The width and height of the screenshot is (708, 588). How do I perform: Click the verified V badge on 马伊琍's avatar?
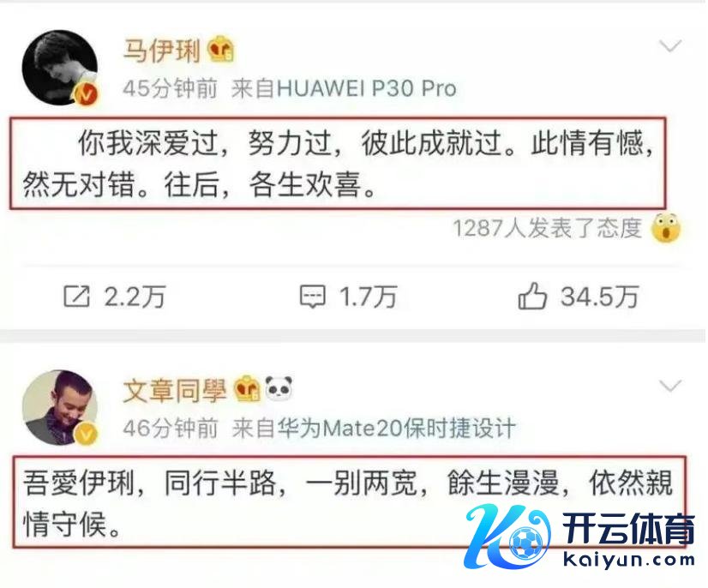[87, 94]
